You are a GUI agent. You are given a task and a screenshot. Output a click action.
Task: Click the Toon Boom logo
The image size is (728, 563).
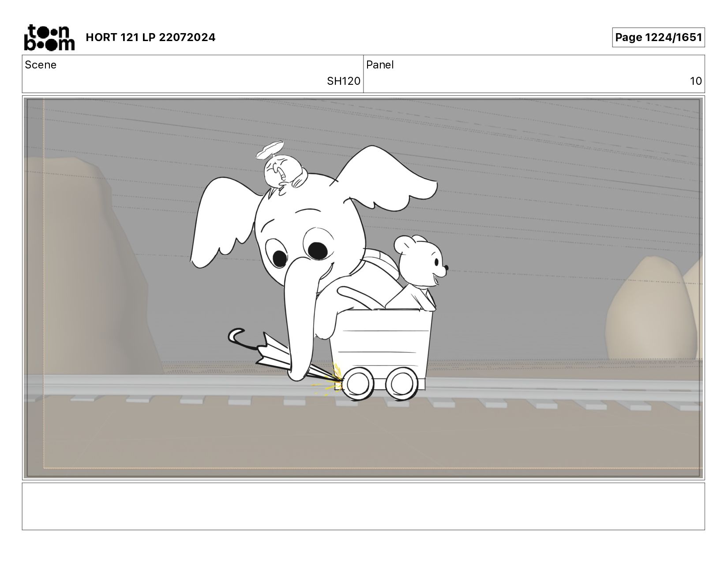[x=49, y=38]
